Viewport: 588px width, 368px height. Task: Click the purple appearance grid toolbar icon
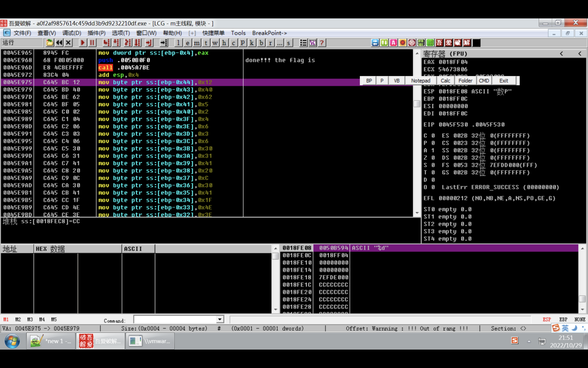coord(312,43)
